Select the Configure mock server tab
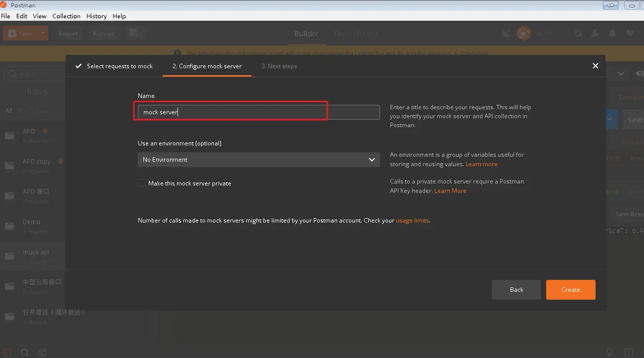The image size is (644, 358). [x=207, y=66]
